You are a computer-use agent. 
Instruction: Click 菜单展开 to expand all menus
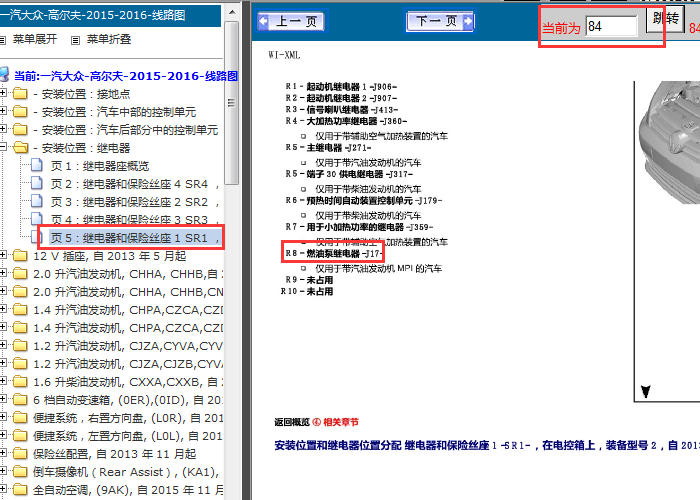coord(35,39)
